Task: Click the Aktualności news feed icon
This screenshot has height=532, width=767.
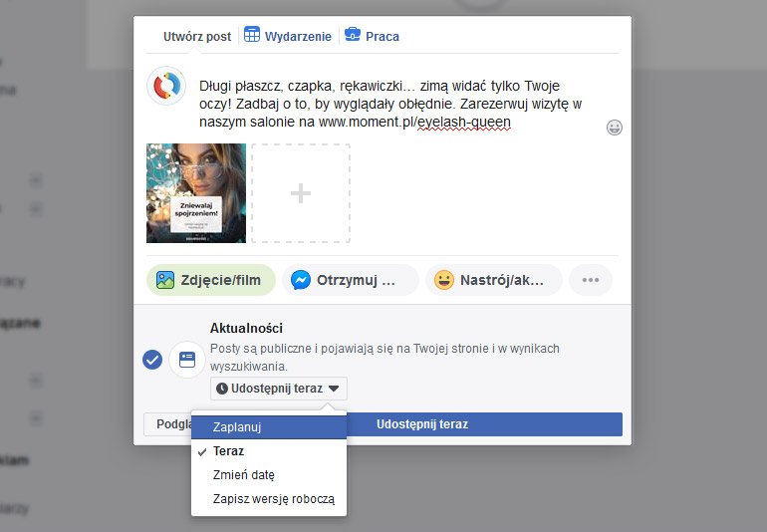Action: pyautogui.click(x=187, y=360)
